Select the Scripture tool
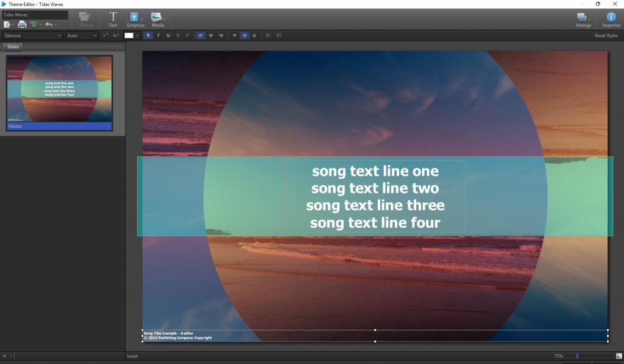Screen dimensions: 624x364 click(135, 18)
